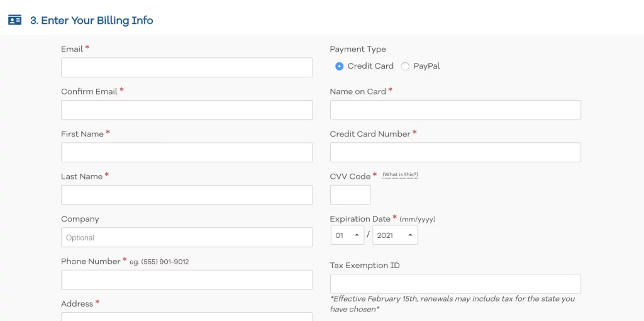The image size is (644, 321).
Task: Focus the Phone Number input field
Action: (187, 280)
